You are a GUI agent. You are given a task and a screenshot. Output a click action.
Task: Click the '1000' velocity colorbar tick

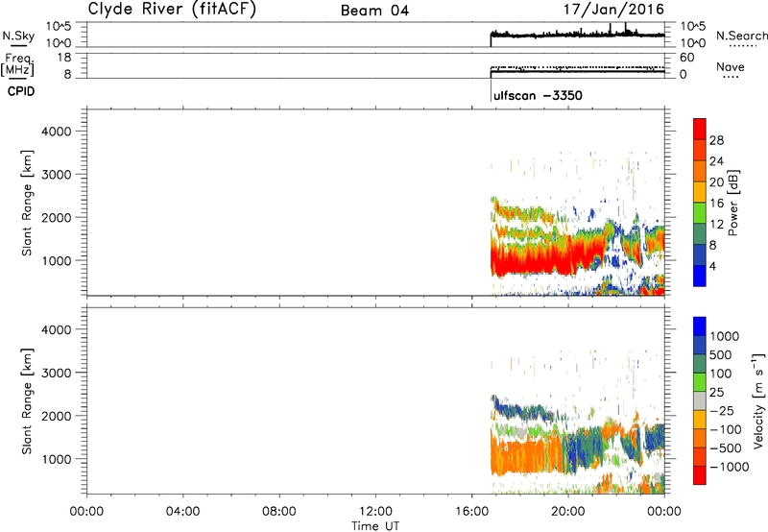[x=725, y=336]
